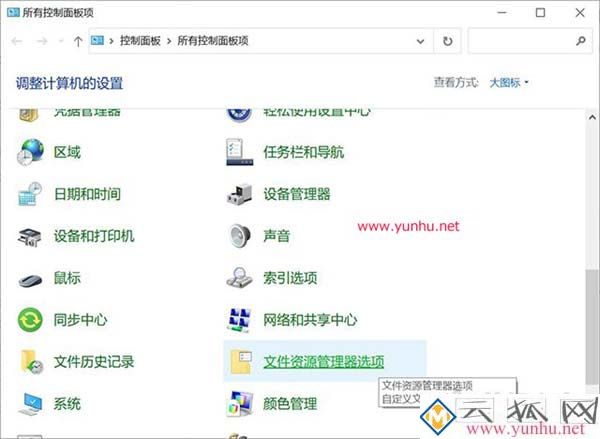Click the 所有控制面板项 breadcrumb
600x439 pixels.
[213, 41]
